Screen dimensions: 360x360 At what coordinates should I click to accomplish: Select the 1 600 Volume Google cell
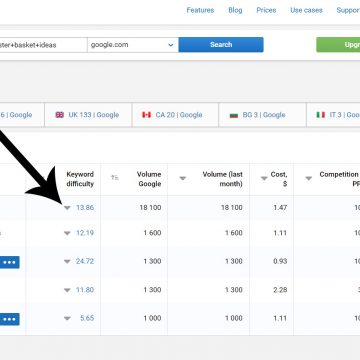(152, 233)
